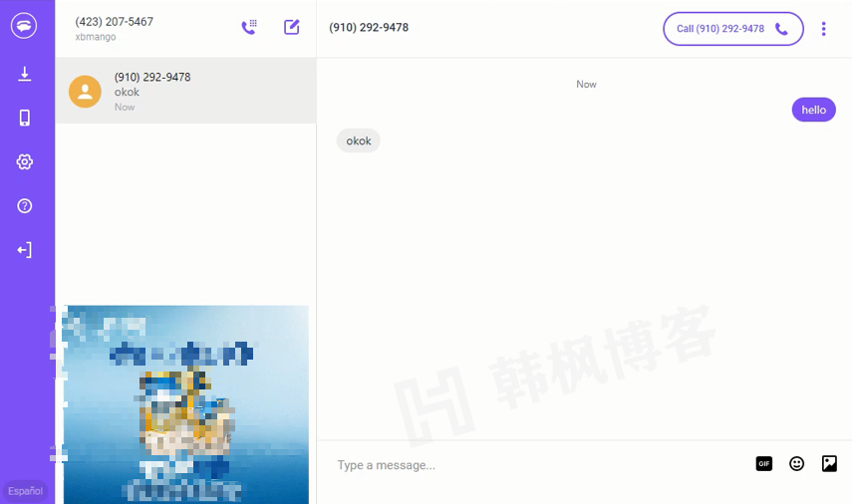Open the mobile phone icon in sidebar

[x=25, y=118]
